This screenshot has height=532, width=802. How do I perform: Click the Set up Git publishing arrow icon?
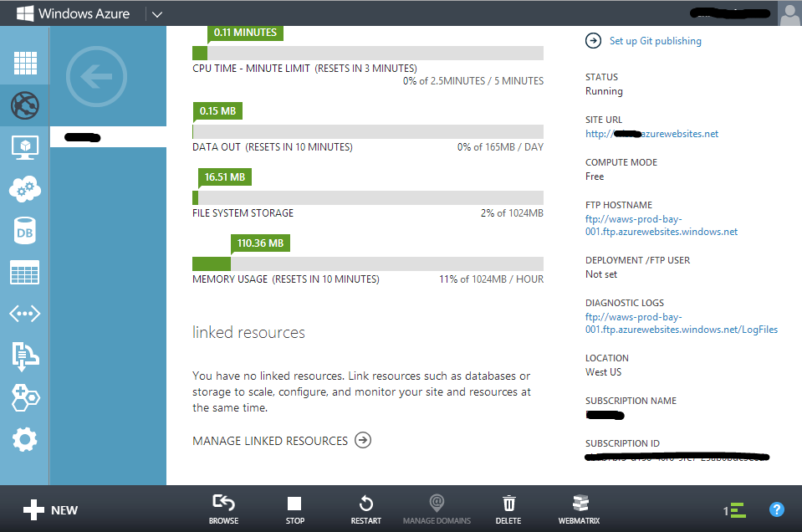click(x=593, y=40)
